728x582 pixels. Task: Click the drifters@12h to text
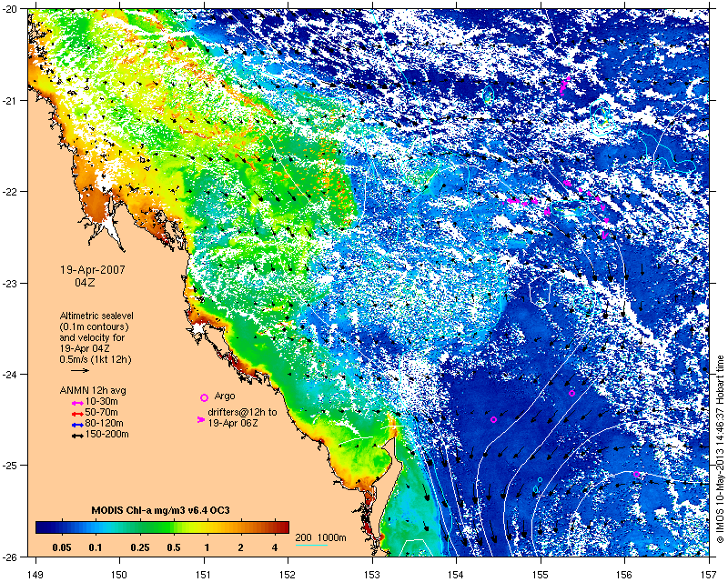242,412
